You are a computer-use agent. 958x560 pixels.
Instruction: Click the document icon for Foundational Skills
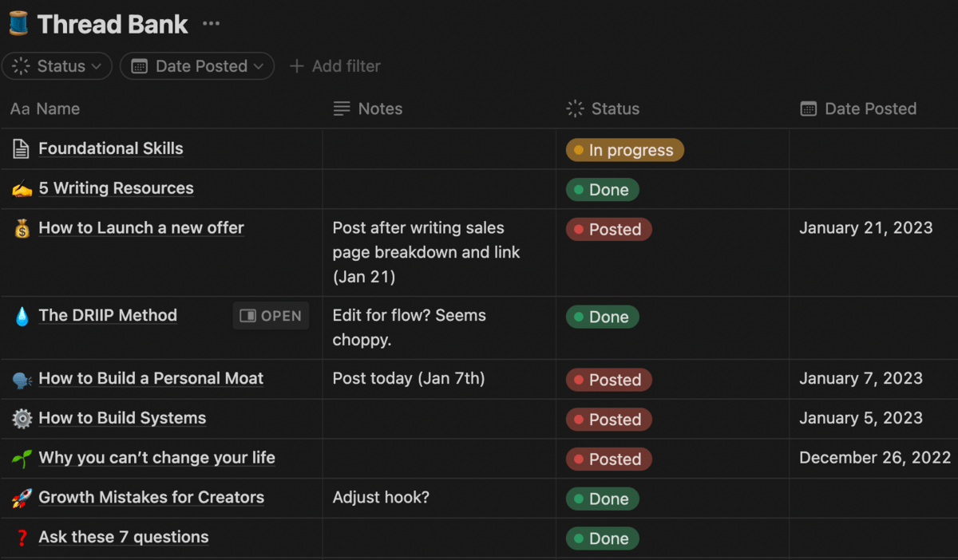(22, 148)
